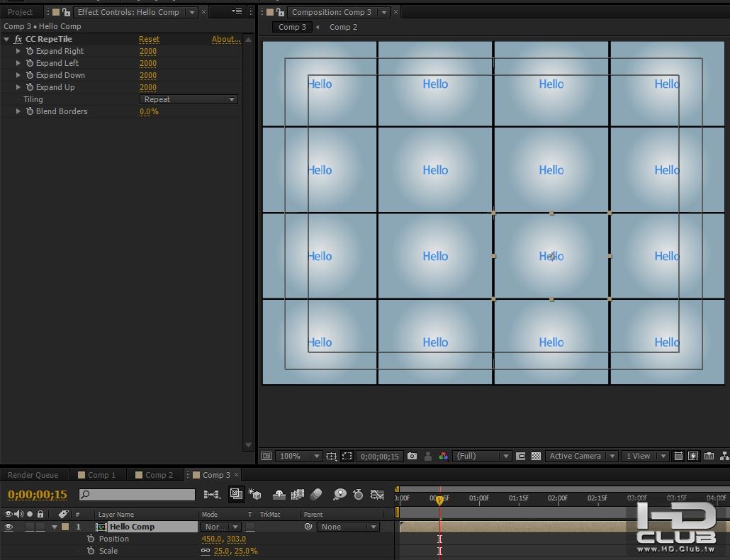730x560 pixels.
Task: Click the About link for CC RepeTile
Action: coord(225,39)
